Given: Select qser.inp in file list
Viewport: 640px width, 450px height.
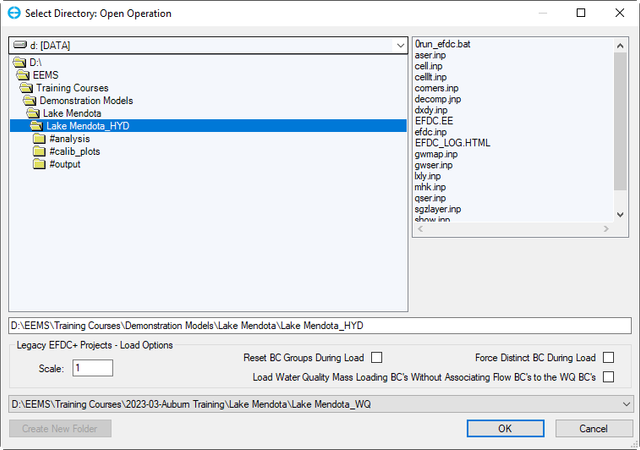Looking at the screenshot, I should click(x=430, y=198).
